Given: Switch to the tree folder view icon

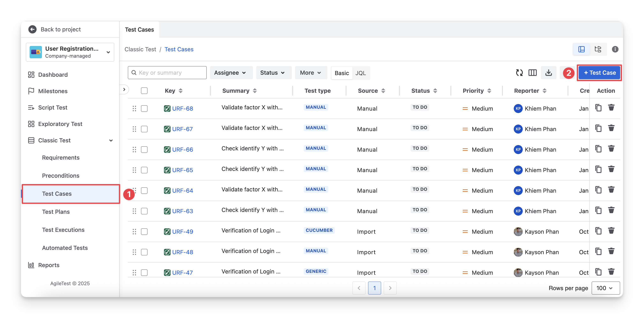Looking at the screenshot, I should [598, 49].
